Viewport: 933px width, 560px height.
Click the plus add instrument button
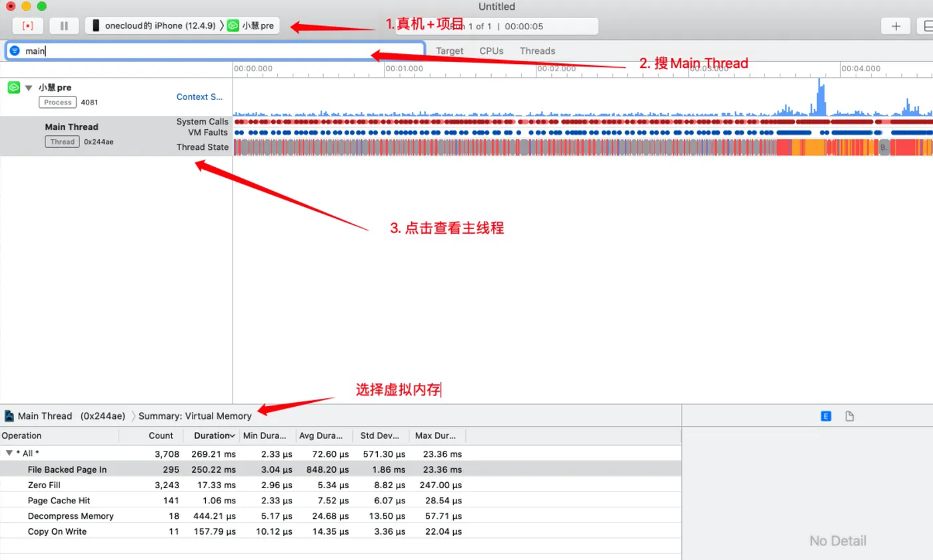click(896, 26)
